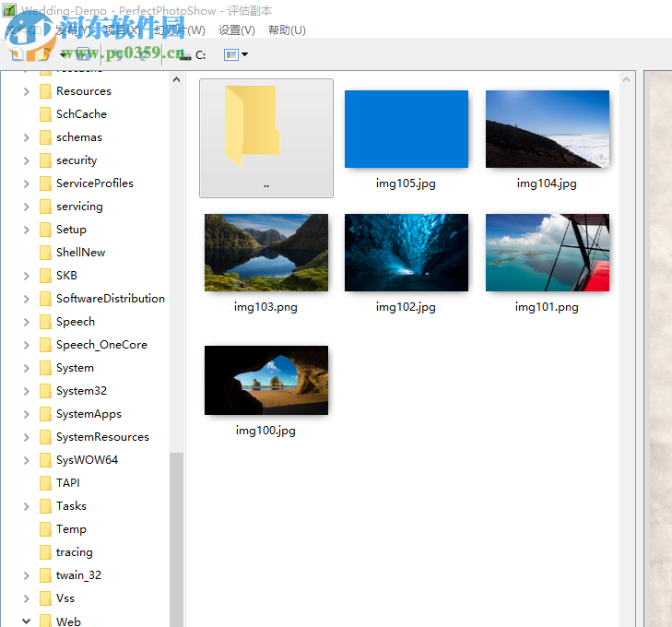This screenshot has height=627, width=672.
Task: Click the open project toolbar icon
Action: pos(43,54)
